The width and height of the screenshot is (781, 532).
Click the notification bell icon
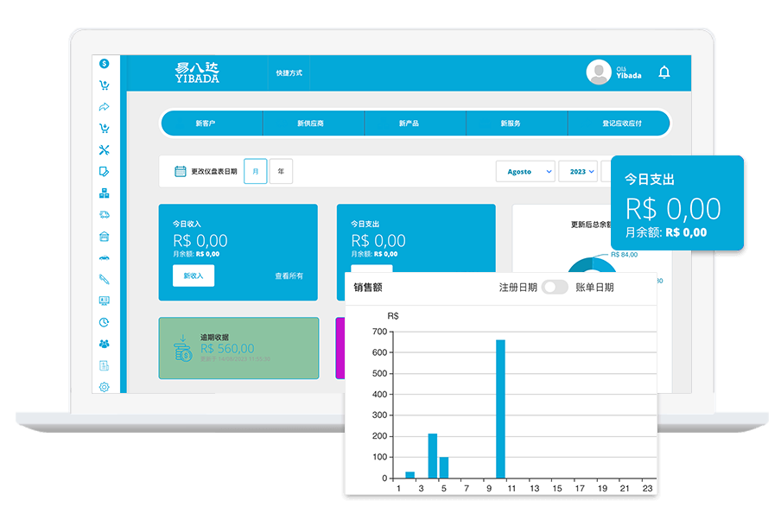(664, 73)
